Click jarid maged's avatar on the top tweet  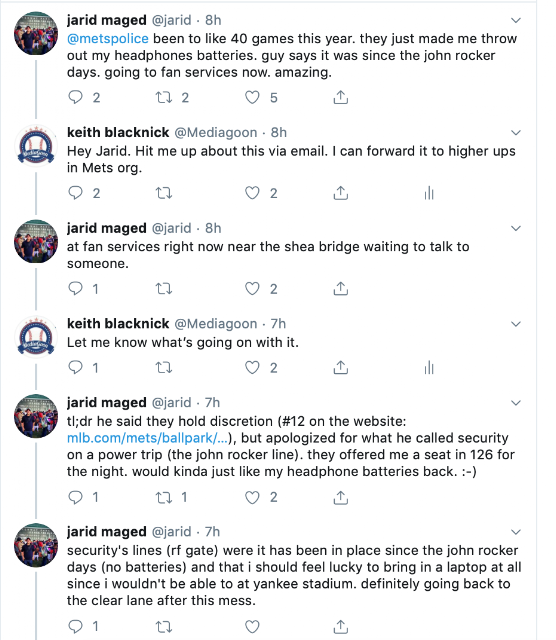pyautogui.click(x=36, y=33)
